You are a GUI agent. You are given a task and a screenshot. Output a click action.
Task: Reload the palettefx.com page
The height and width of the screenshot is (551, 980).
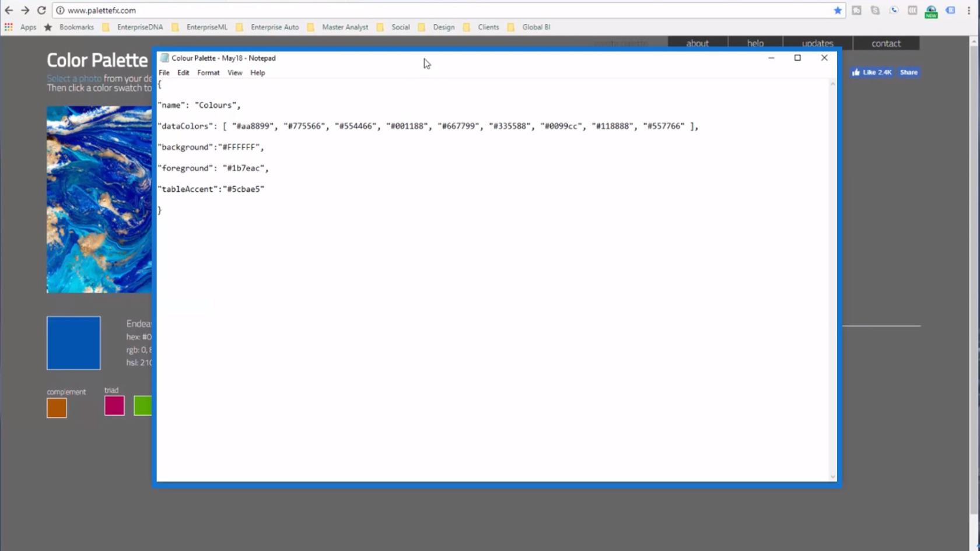point(41,10)
